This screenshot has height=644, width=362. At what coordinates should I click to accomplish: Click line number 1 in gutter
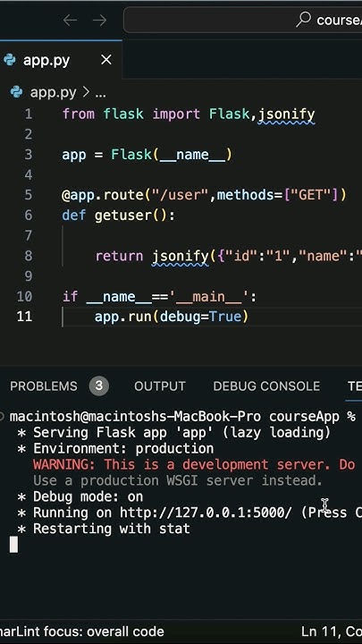pos(29,114)
